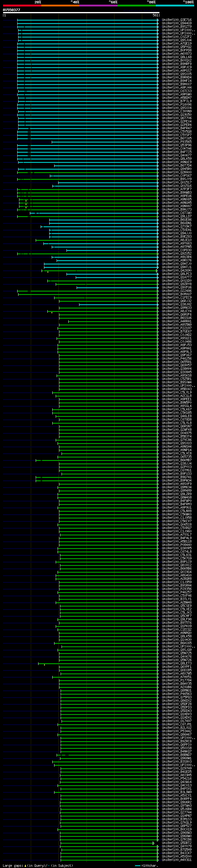Select hit label UniRef100_B4FR47
The height and width of the screenshot is (868, 197).
(x=177, y=128)
